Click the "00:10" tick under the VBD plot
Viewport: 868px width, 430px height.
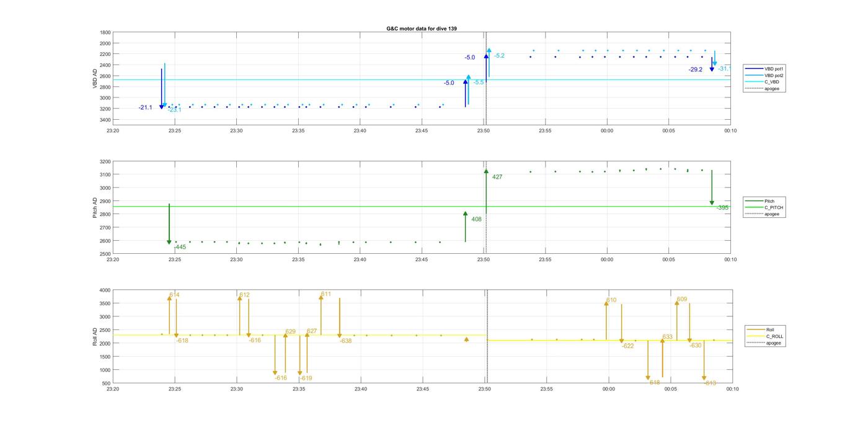coord(730,130)
